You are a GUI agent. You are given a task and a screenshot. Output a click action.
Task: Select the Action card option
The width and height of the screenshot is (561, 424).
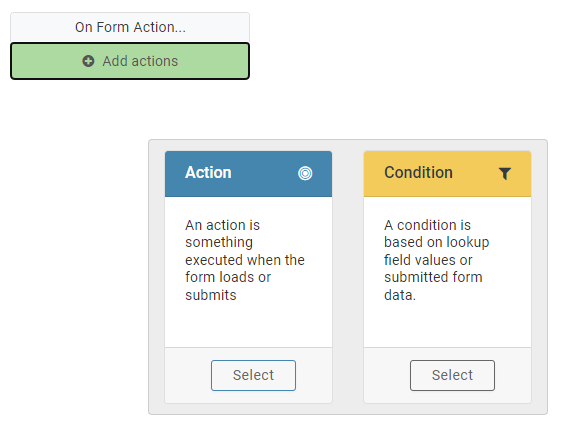[253, 375]
